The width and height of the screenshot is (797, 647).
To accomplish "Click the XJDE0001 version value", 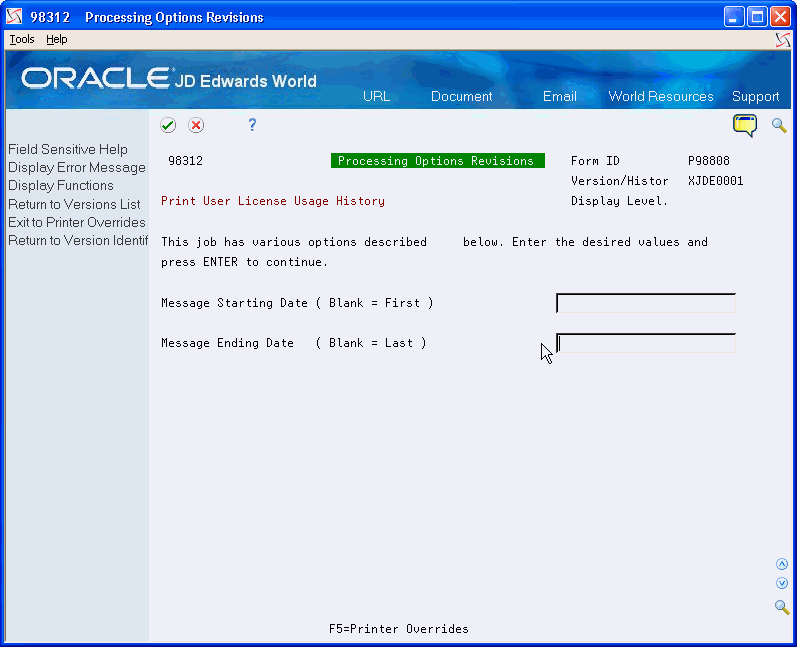I will tap(716, 181).
